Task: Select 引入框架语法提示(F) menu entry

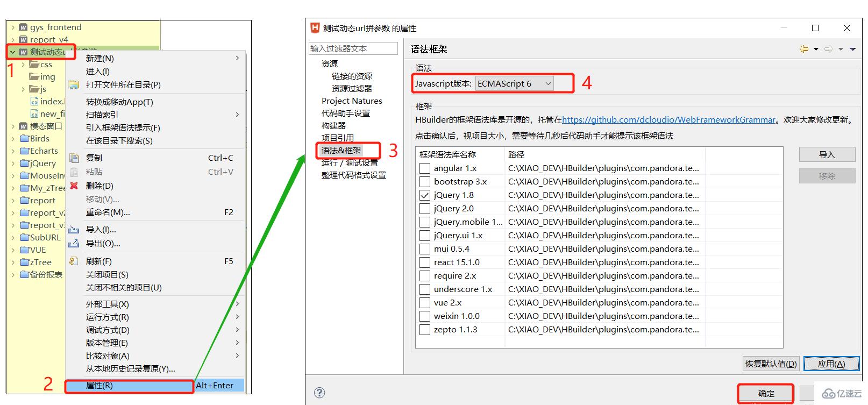Action: click(x=156, y=127)
